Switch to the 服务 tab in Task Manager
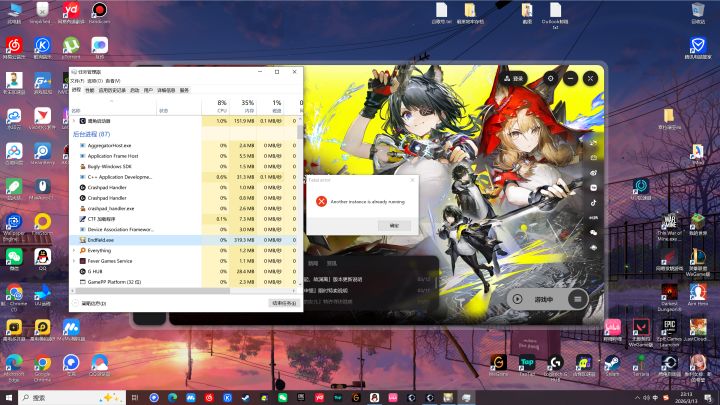Image resolution: width=720 pixels, height=405 pixels. (x=184, y=90)
